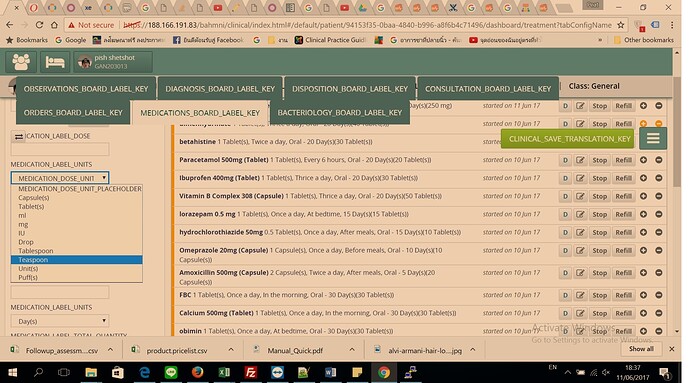Edit the Paracetamol 500mg order

pos(580,160)
